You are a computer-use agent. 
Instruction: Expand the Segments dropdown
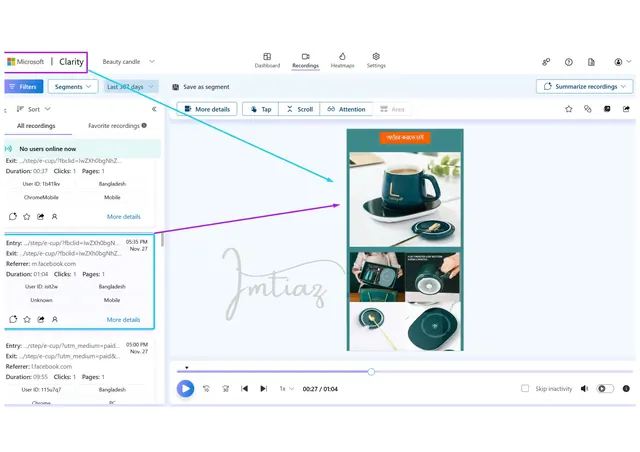(x=73, y=87)
